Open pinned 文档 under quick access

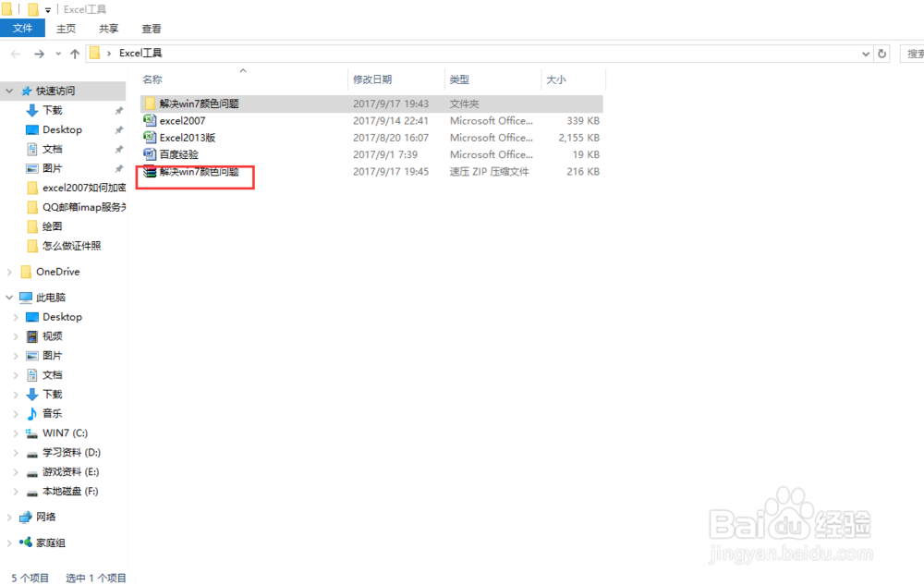tap(53, 149)
